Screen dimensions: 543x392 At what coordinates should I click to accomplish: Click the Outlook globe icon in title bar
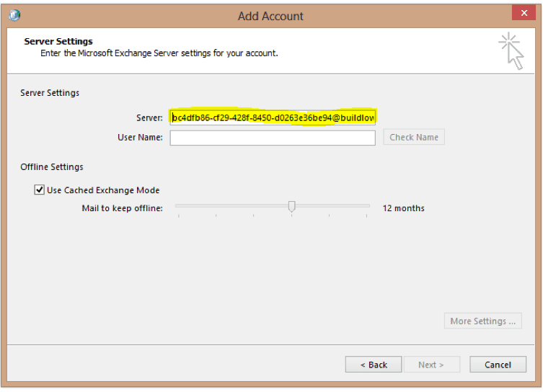[14, 15]
